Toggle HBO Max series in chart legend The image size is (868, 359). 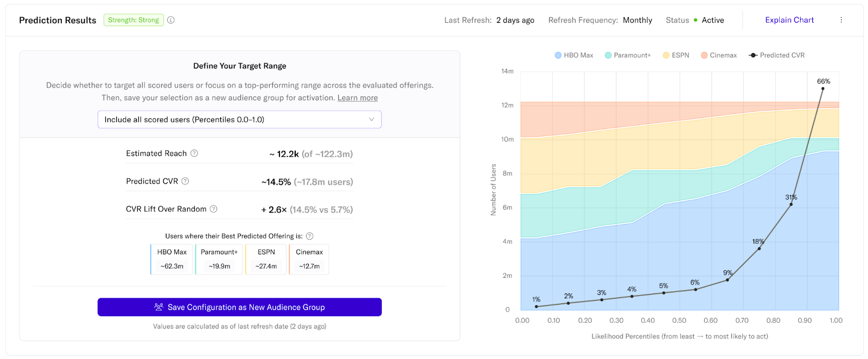(573, 55)
